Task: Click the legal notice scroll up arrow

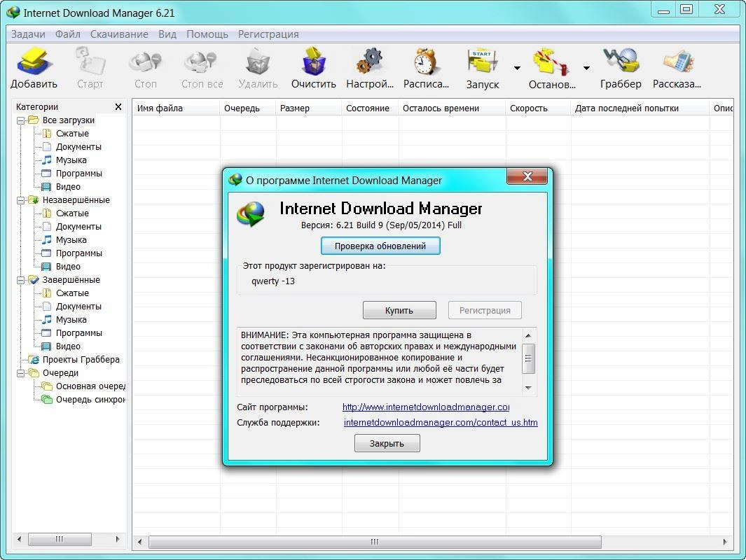Action: pos(528,335)
